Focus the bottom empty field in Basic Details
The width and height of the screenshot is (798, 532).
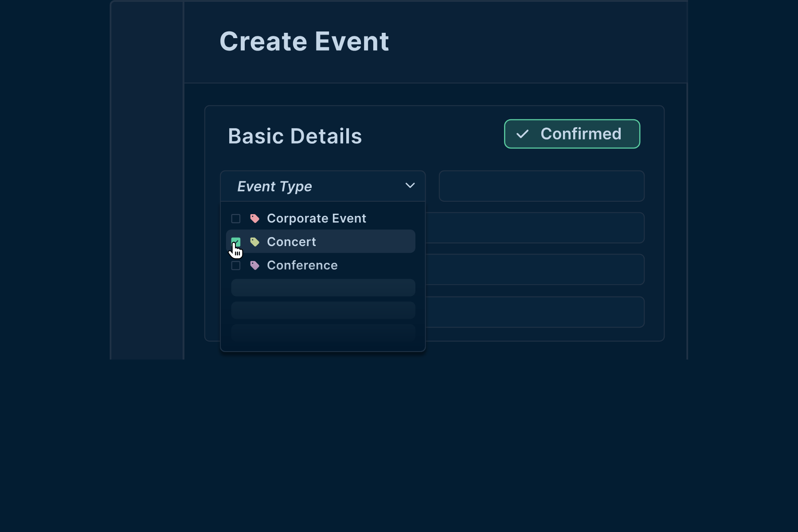(534, 312)
